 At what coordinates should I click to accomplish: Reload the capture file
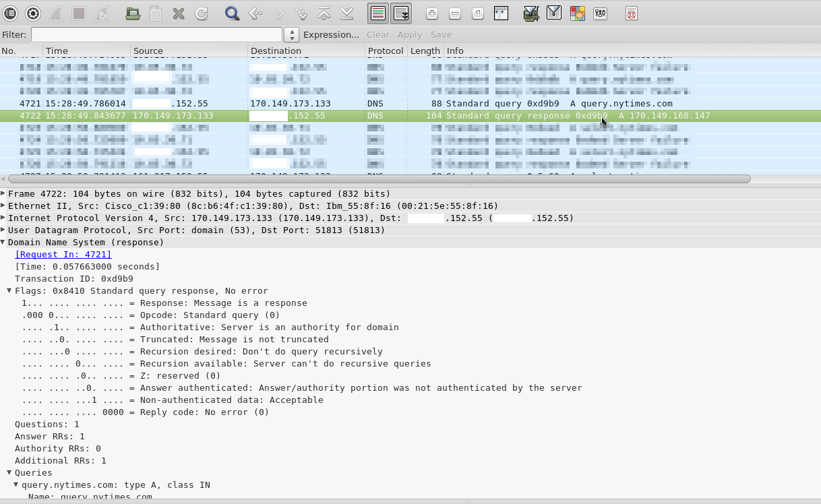click(202, 13)
